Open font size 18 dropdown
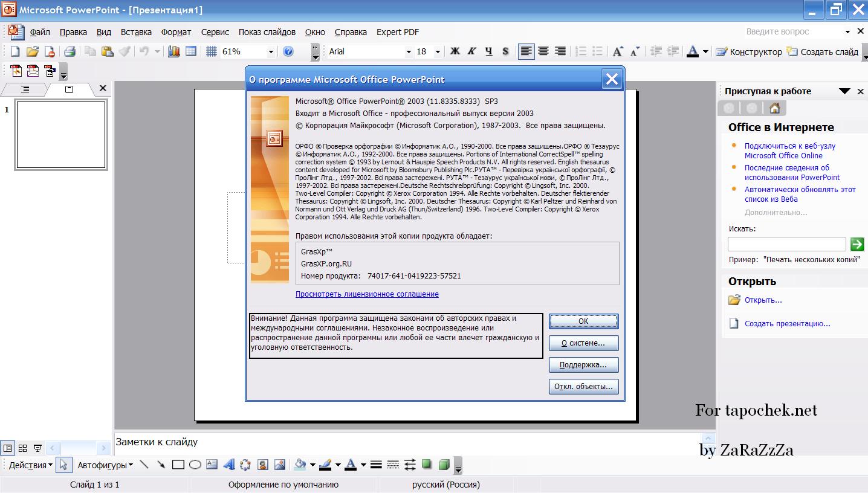Viewport: 868px width, 493px height. coord(438,52)
